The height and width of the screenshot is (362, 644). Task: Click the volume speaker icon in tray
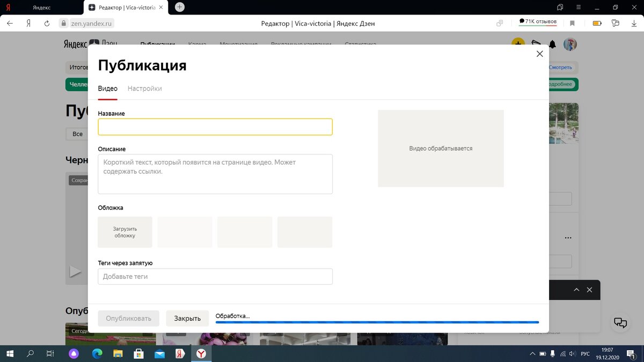click(x=572, y=353)
